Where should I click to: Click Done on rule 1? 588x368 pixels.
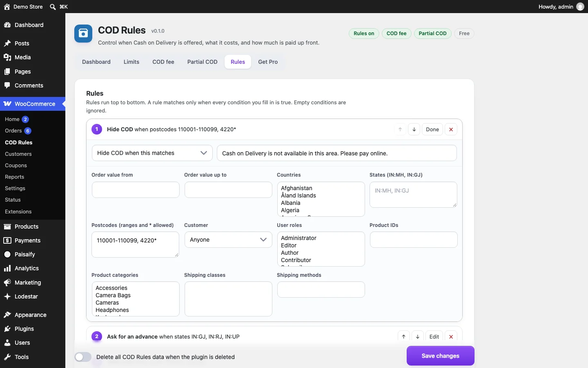click(432, 130)
